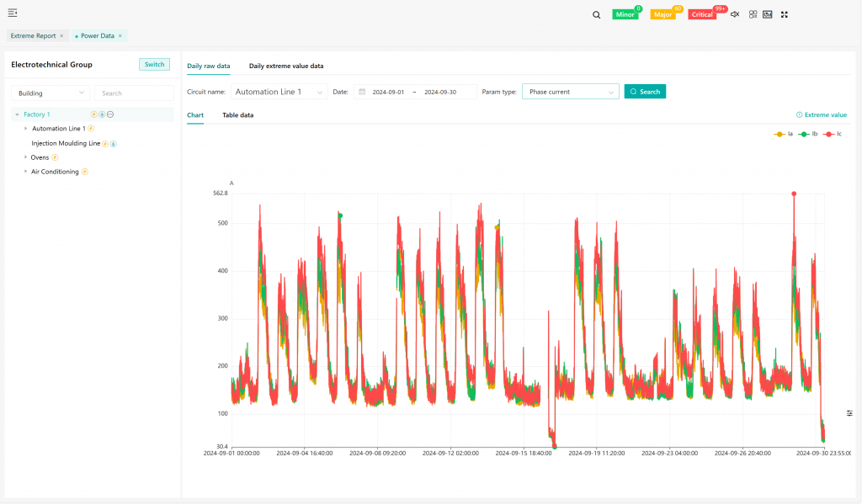
Task: Click the magnifier search icon in header
Action: tap(596, 14)
